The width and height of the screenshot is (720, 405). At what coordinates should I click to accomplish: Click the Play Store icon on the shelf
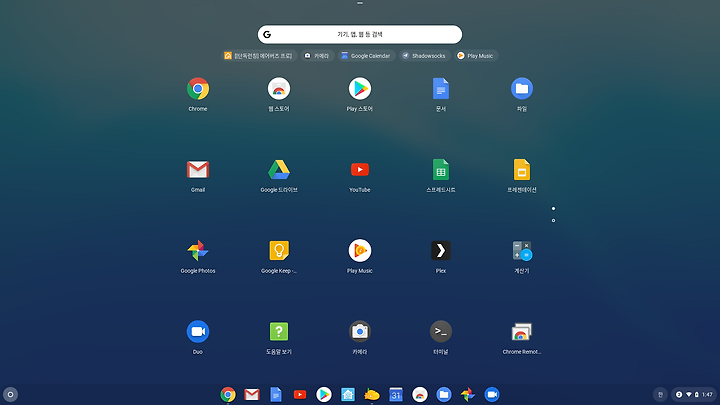click(x=324, y=394)
